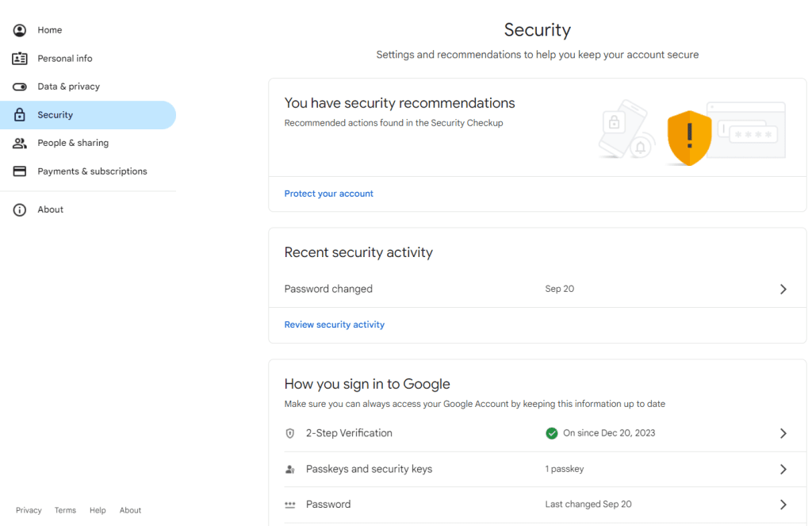Open Data & privacy menu item
Viewport: 812px width, 526px height.
click(x=68, y=86)
